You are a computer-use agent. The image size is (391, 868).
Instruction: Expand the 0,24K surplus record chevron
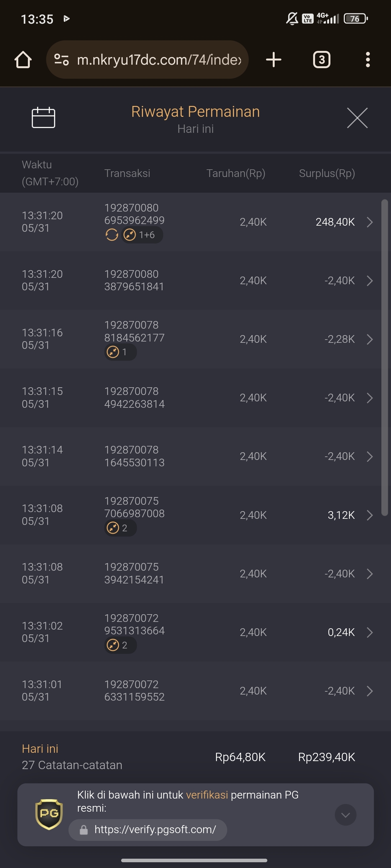pyautogui.click(x=370, y=632)
